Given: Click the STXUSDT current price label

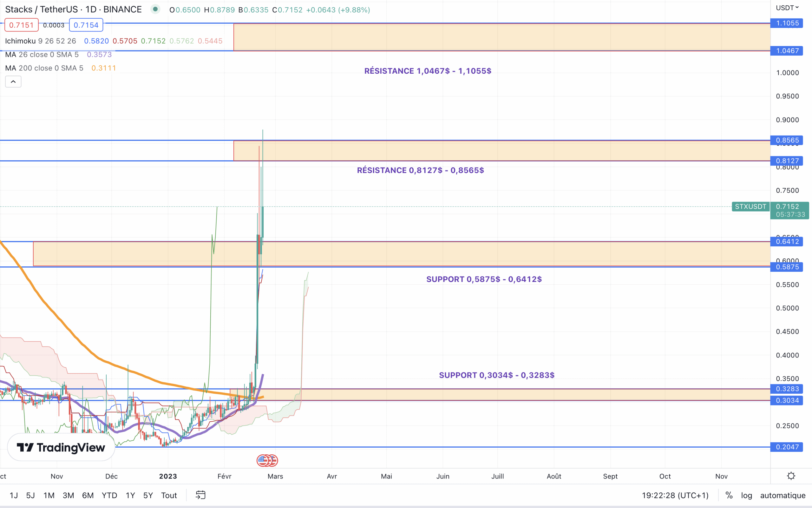Looking at the screenshot, I should coord(750,206).
